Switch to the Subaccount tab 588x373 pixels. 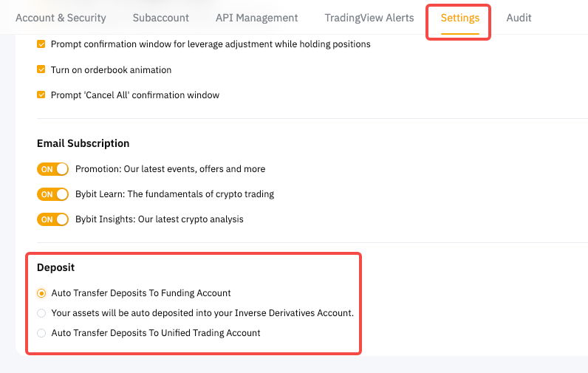(x=161, y=18)
